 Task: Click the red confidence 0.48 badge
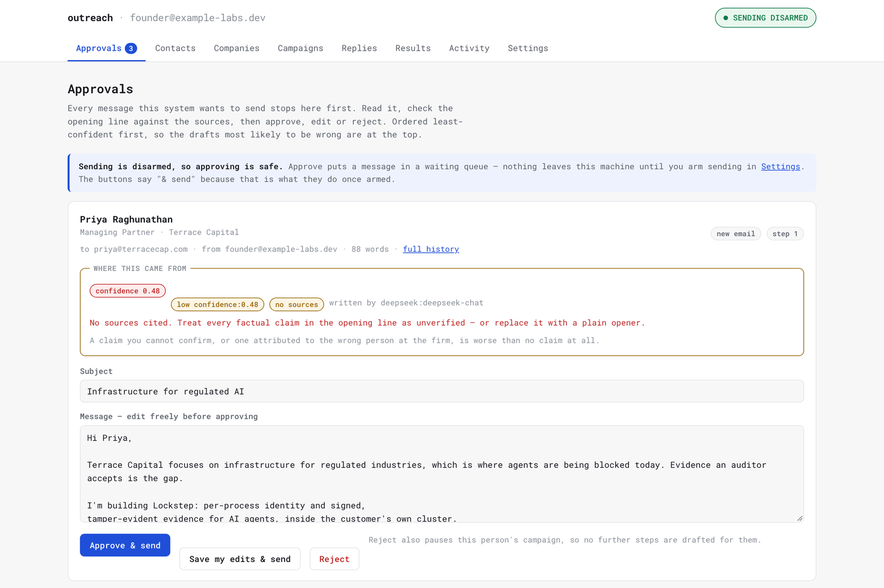point(128,291)
